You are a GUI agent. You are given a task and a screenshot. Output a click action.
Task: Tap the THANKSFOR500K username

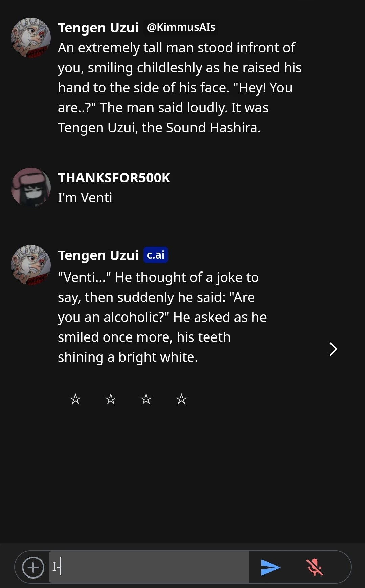point(115,177)
